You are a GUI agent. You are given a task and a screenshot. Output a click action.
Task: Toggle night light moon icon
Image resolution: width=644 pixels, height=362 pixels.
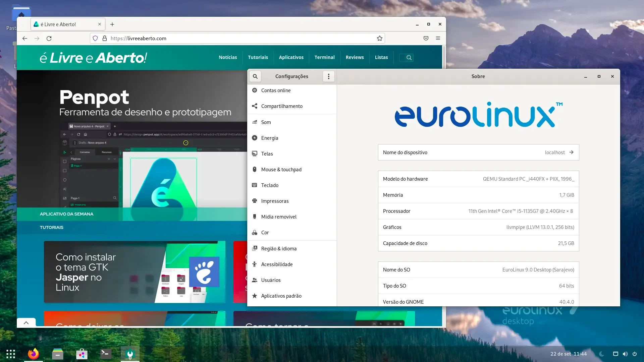click(x=602, y=354)
